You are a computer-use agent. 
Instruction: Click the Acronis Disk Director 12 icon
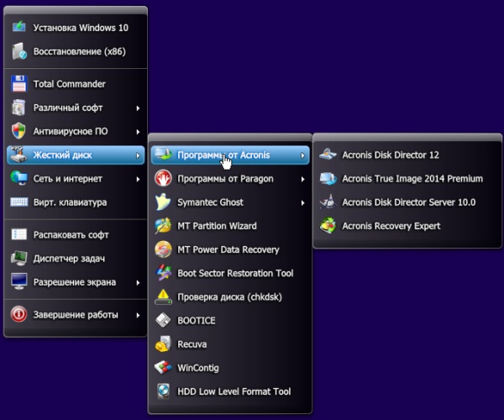tap(328, 155)
